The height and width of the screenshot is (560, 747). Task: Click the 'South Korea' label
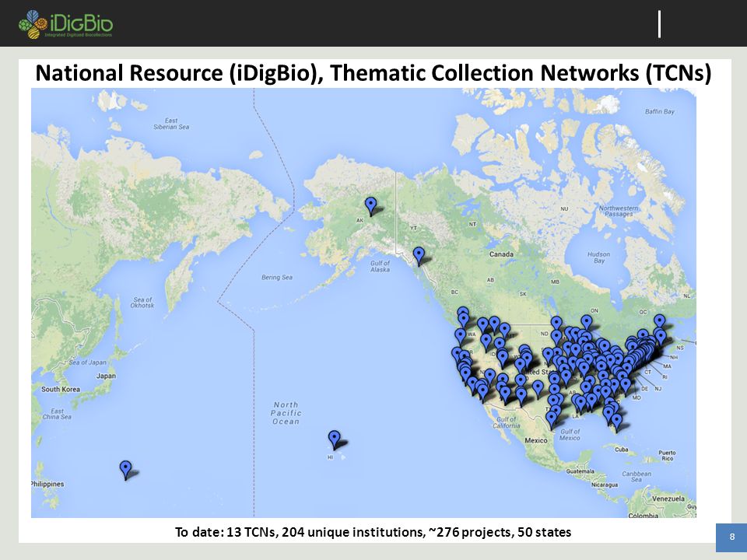point(61,389)
